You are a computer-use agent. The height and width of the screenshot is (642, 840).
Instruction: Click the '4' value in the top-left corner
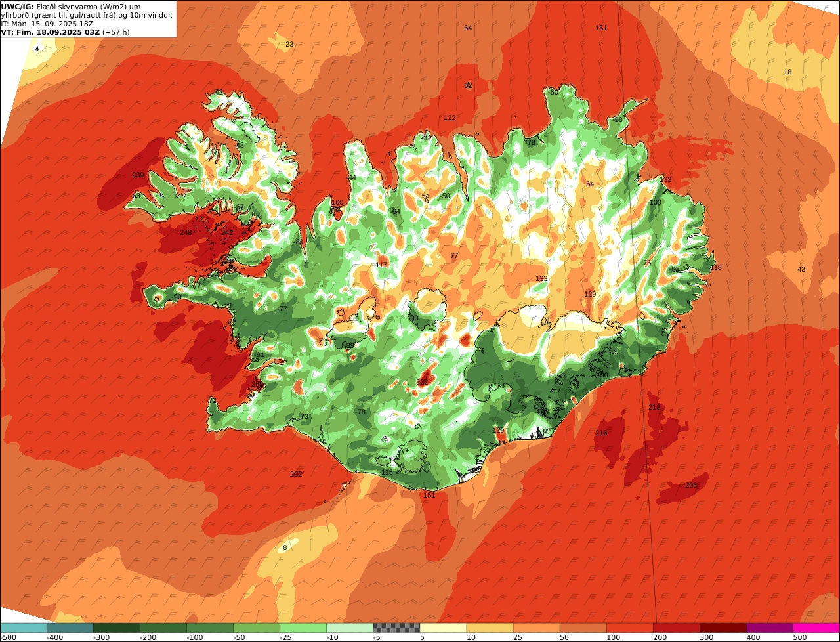tap(37, 49)
